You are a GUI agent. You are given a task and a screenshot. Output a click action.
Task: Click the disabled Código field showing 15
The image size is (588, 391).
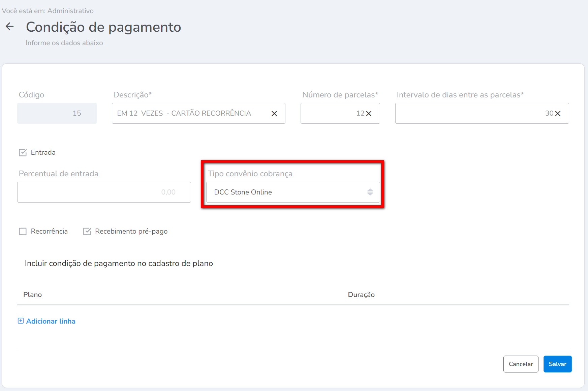(x=57, y=114)
